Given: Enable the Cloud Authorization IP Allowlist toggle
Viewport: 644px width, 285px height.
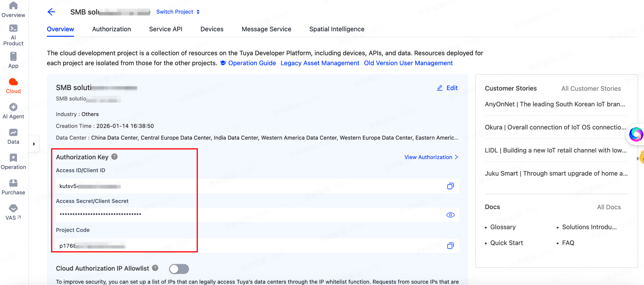Looking at the screenshot, I should 179,269.
